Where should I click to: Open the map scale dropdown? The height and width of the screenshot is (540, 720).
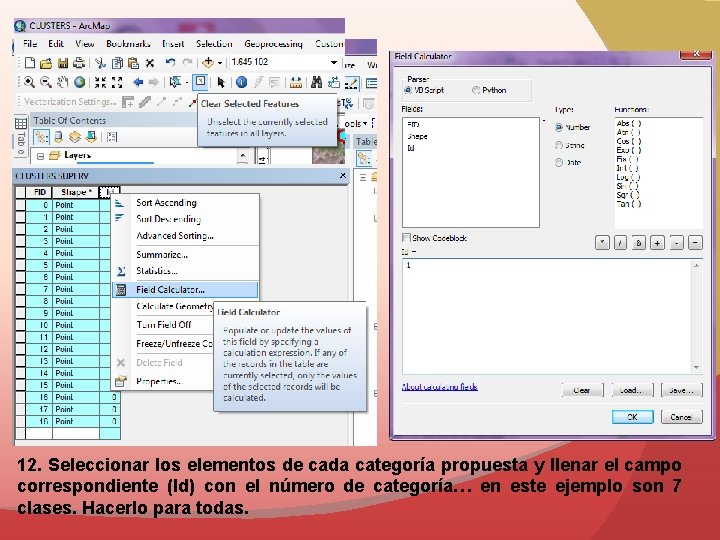tap(334, 62)
